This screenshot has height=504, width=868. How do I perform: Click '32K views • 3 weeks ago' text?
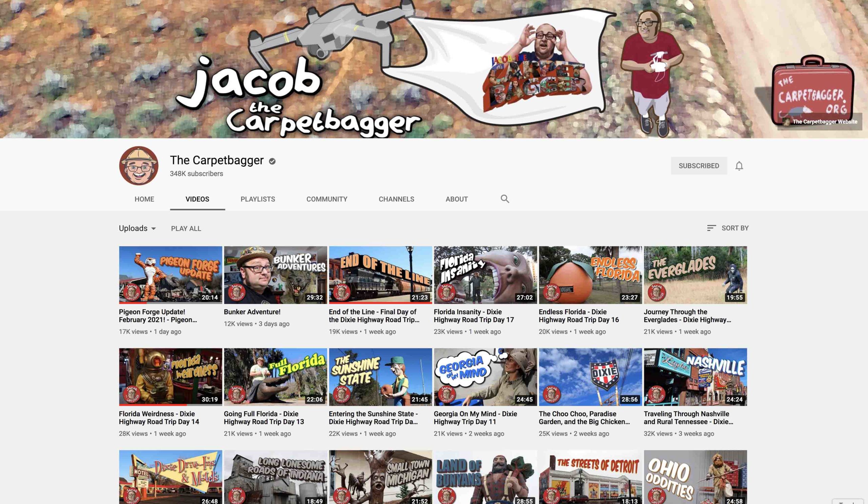[679, 434]
